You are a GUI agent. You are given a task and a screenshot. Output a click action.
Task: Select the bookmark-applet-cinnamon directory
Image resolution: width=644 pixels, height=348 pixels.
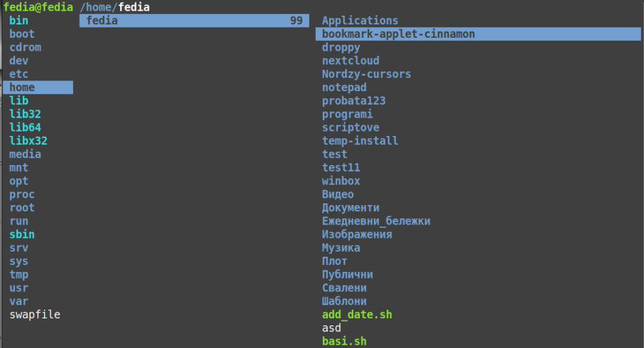click(478, 34)
